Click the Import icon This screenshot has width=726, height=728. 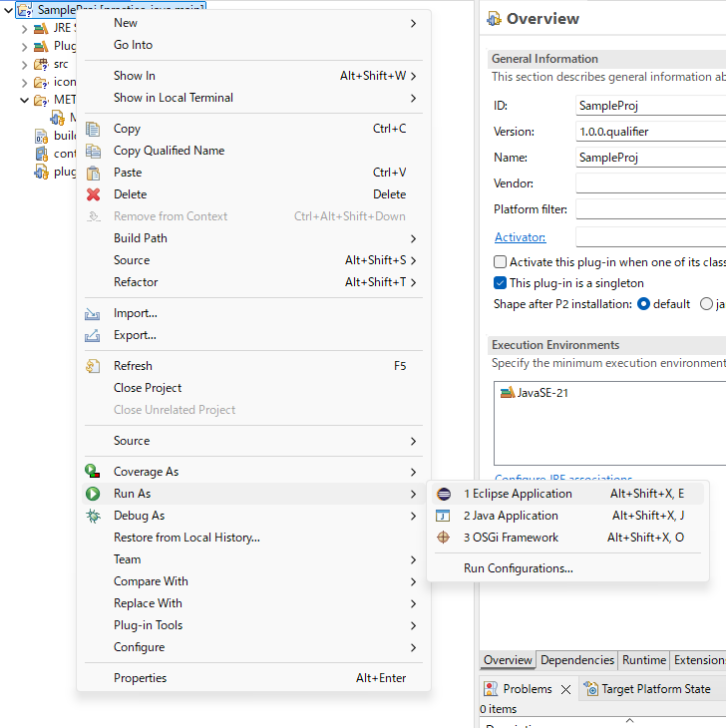[x=93, y=314]
